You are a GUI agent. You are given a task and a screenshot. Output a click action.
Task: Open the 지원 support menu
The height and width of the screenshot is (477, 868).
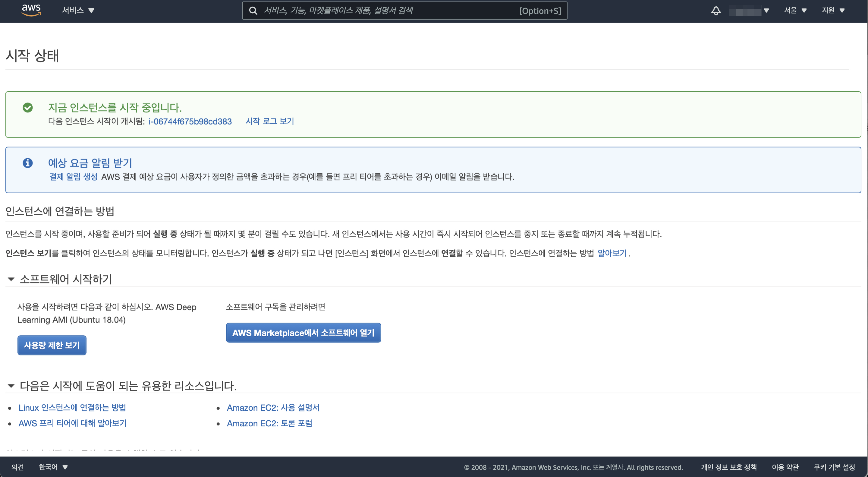click(833, 11)
